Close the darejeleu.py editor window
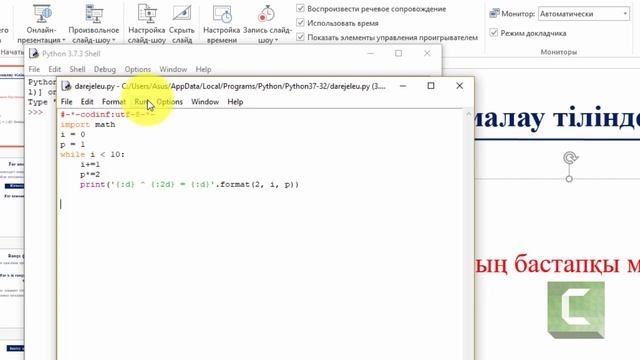 pyautogui.click(x=460, y=86)
